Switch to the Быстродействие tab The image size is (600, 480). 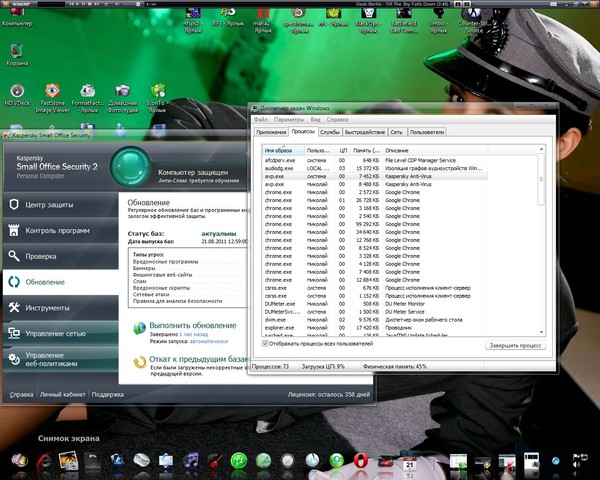[x=365, y=132]
